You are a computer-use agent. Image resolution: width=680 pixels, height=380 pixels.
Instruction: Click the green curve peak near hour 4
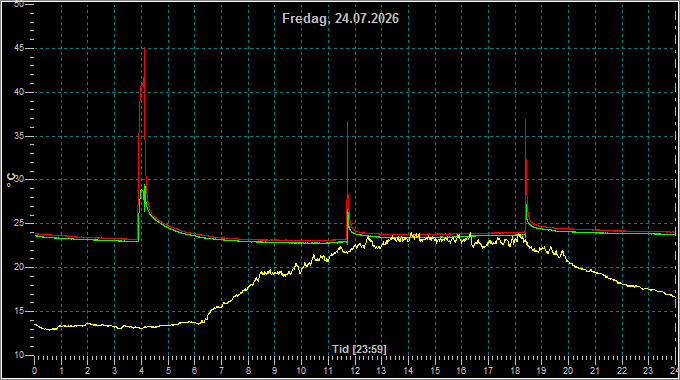coord(144,186)
